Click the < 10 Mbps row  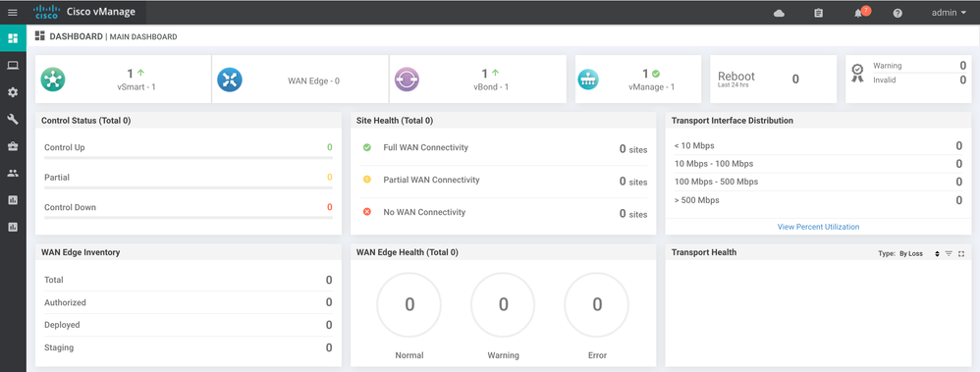[x=818, y=145]
